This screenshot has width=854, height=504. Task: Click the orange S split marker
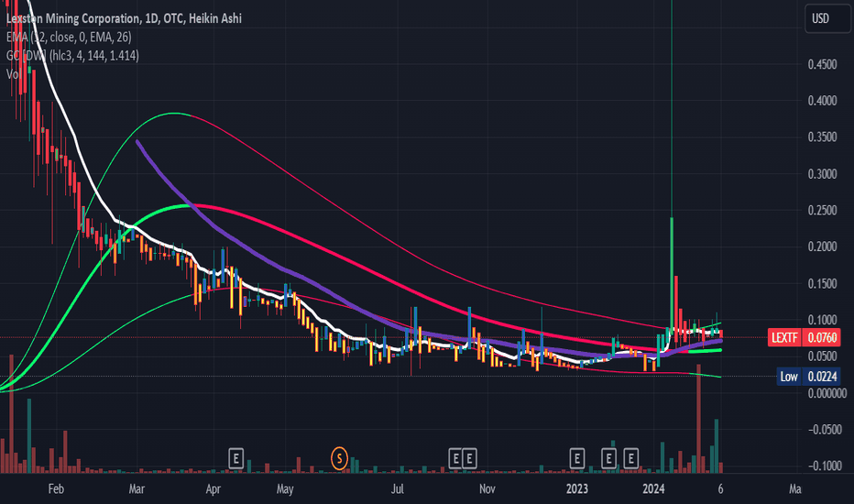339,458
